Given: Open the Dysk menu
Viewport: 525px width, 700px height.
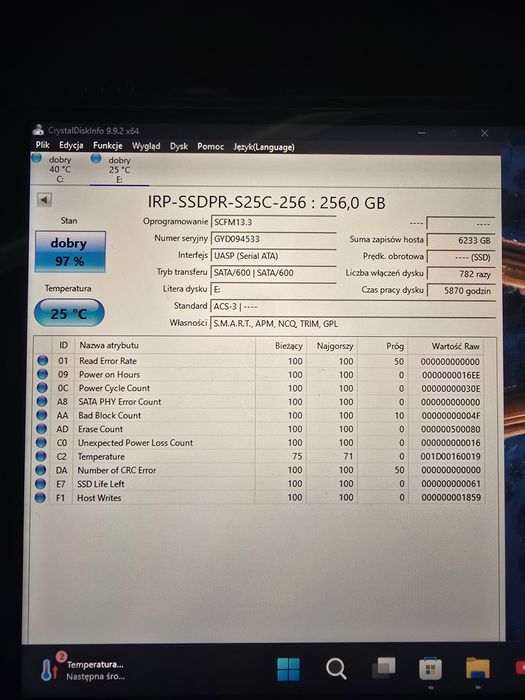Looking at the screenshot, I should 179,146.
